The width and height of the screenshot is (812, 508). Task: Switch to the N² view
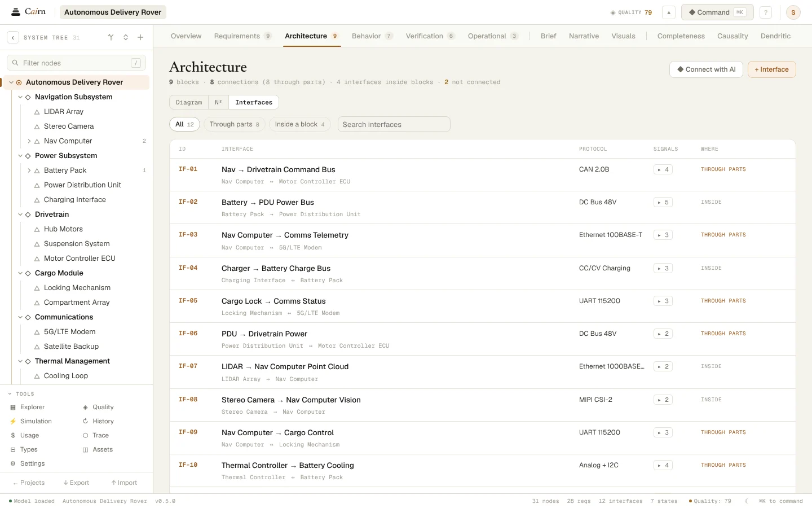pyautogui.click(x=218, y=102)
